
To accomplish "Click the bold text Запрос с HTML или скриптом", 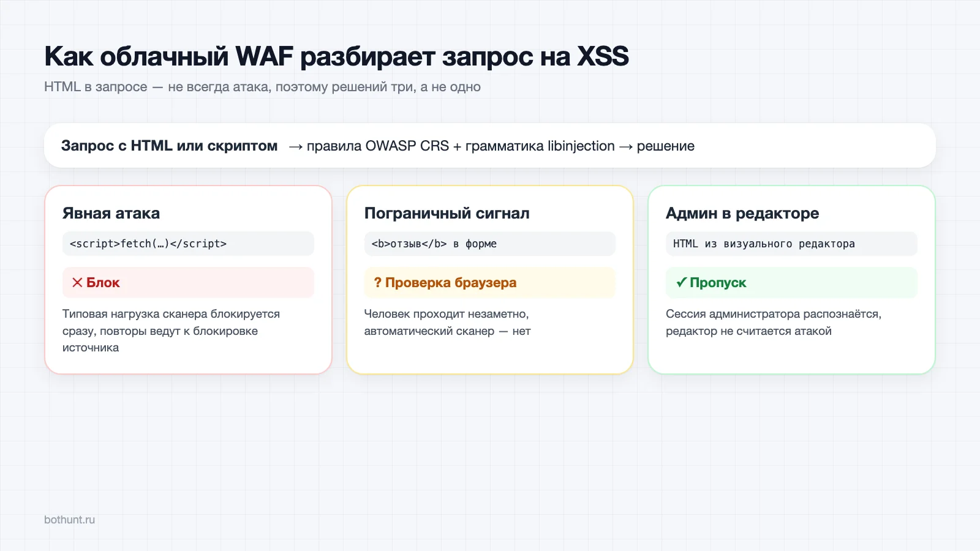I will pyautogui.click(x=170, y=146).
